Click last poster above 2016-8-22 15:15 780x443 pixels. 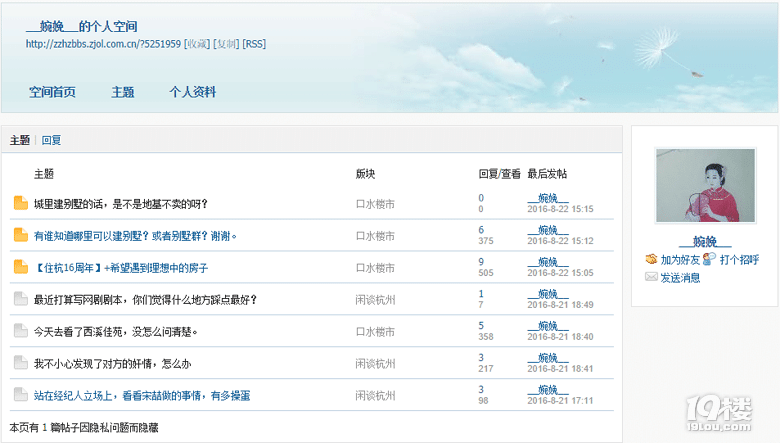pyautogui.click(x=548, y=198)
